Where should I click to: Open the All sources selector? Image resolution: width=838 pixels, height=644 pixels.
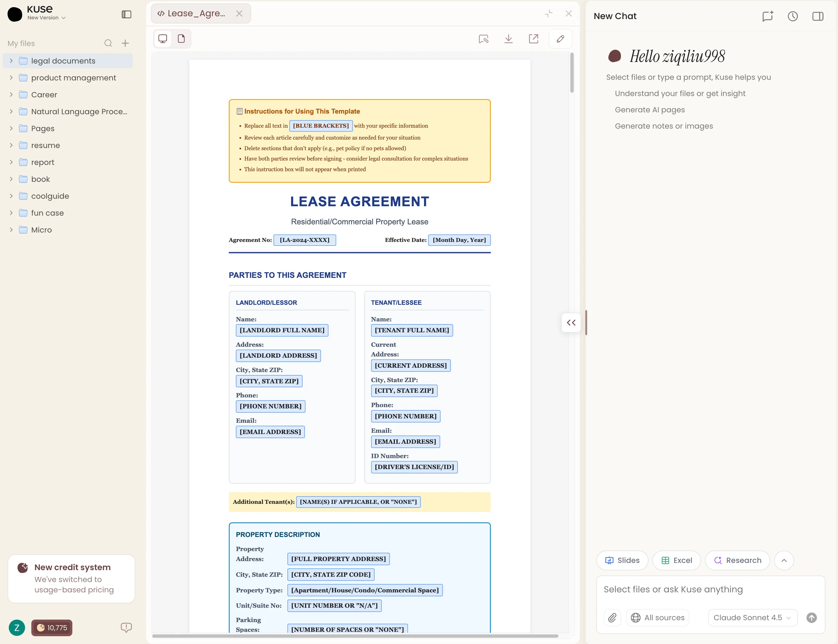(658, 617)
